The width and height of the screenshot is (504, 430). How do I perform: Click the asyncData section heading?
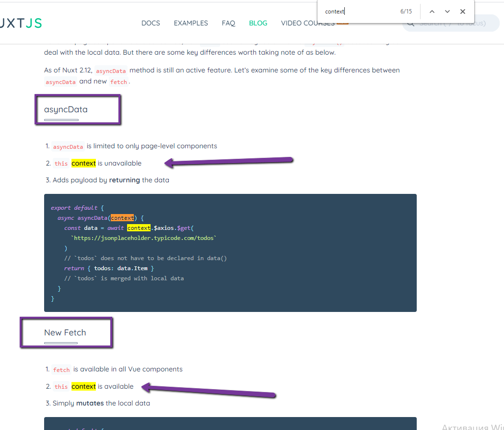[x=66, y=109]
